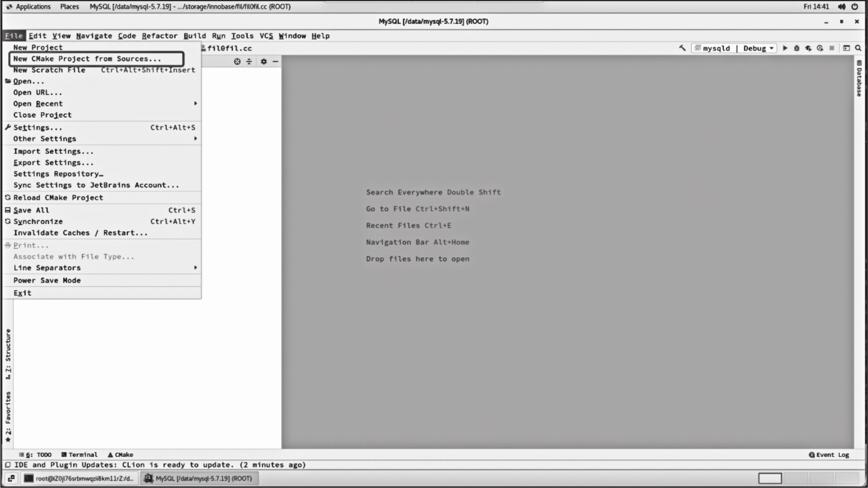This screenshot has height=488, width=868.
Task: Select New CMake Project from Sources
Action: point(87,59)
